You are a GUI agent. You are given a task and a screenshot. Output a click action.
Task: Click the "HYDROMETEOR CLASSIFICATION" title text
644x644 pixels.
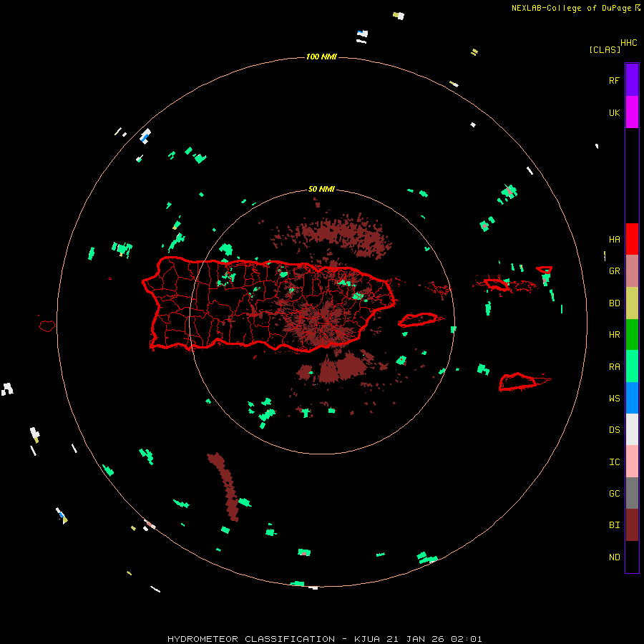point(251,639)
